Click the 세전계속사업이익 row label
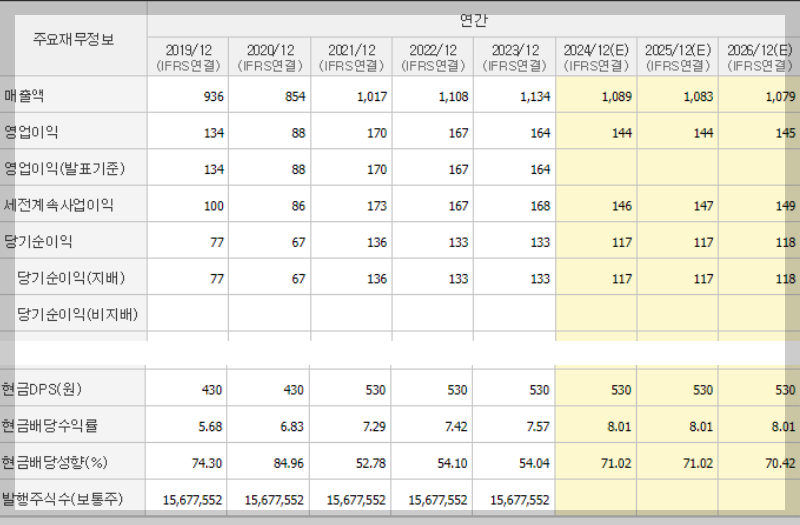This screenshot has height=525, width=800. point(58,205)
